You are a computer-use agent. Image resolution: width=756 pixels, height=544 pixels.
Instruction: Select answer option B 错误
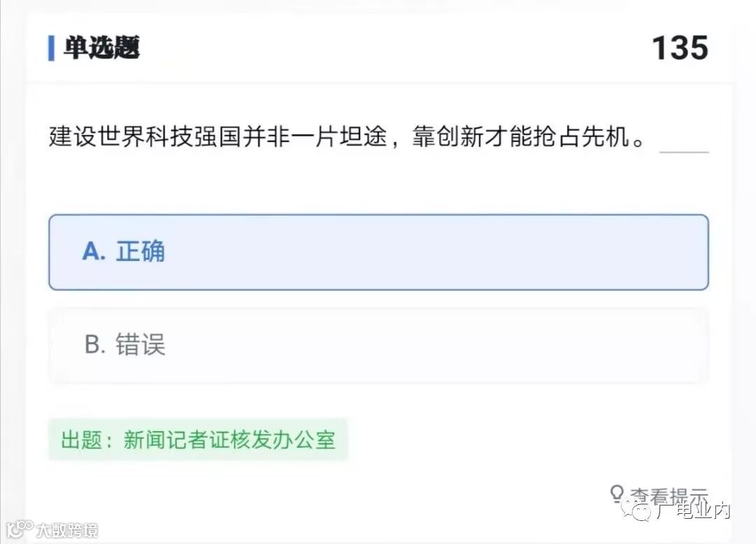tap(378, 345)
